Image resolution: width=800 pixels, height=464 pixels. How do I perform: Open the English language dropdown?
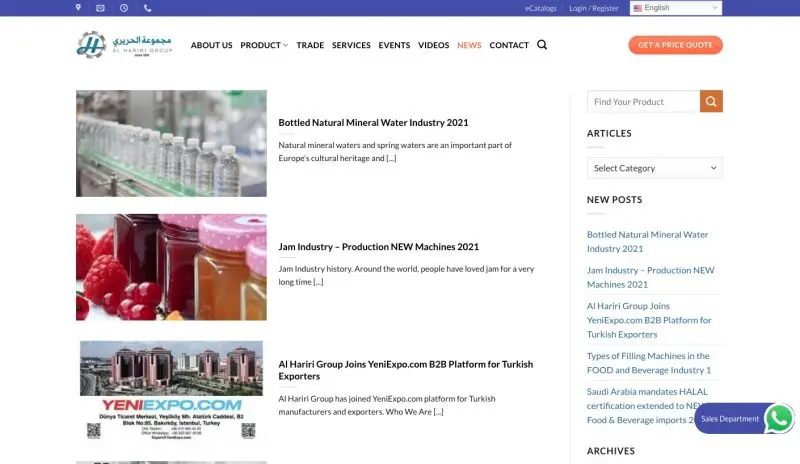click(x=676, y=8)
